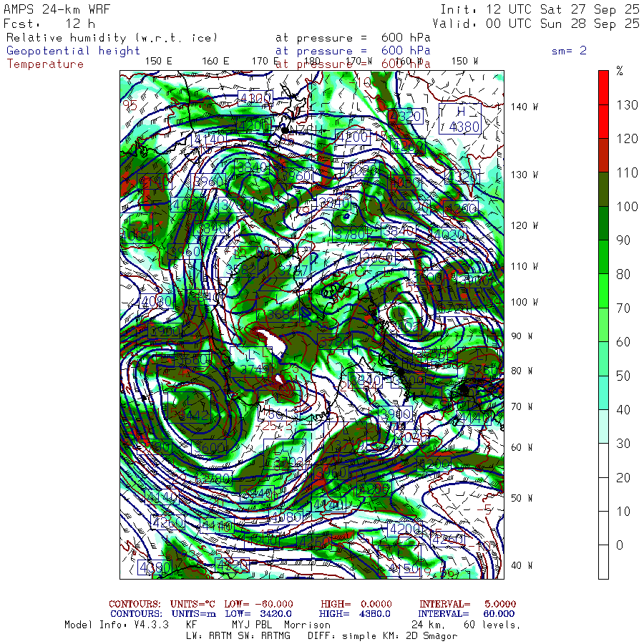Click the blue 'INTERVAL= 60.000' legend text
Image resolution: width=644 pixels, height=644 pixels.
pos(467,614)
